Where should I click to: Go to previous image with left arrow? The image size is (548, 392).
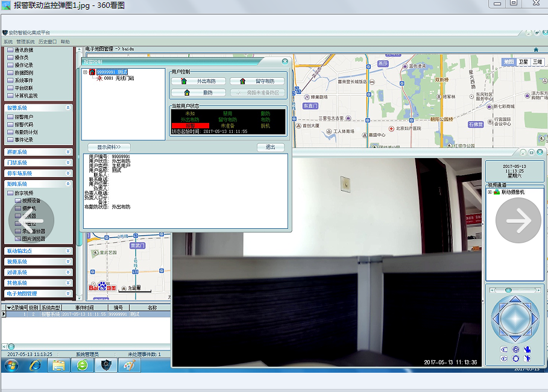(31, 220)
